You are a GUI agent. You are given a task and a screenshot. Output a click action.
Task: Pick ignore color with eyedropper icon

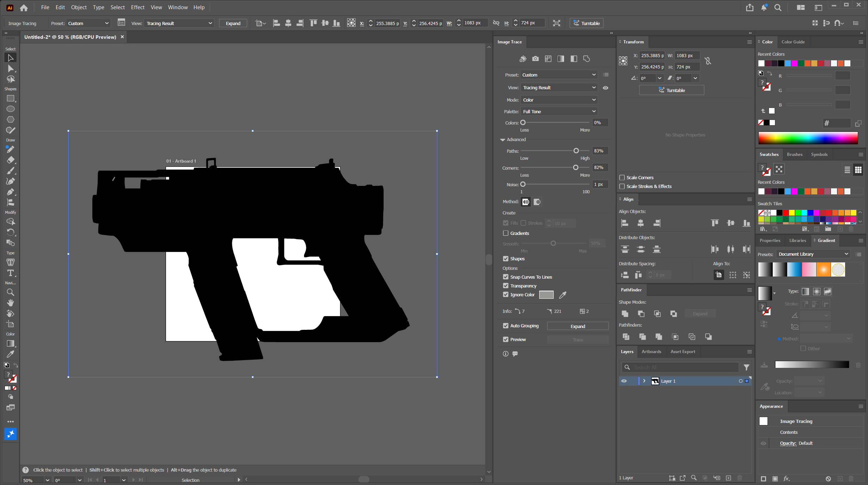(x=563, y=295)
